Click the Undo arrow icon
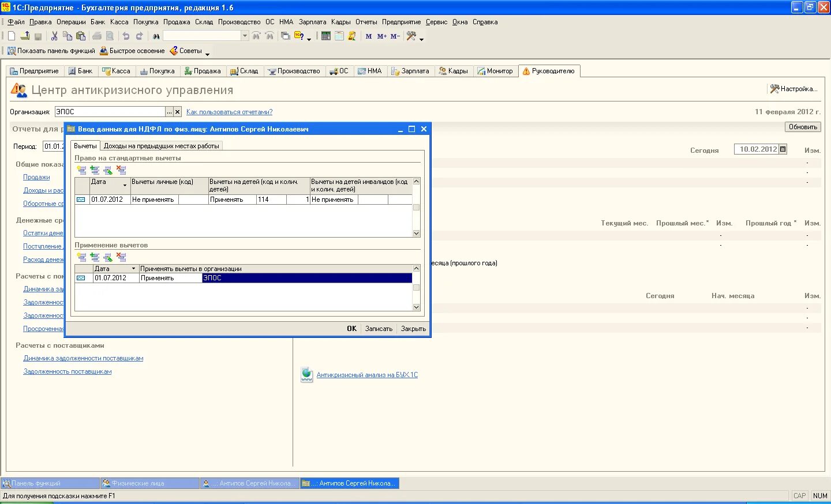This screenshot has width=831, height=504. pos(126,36)
